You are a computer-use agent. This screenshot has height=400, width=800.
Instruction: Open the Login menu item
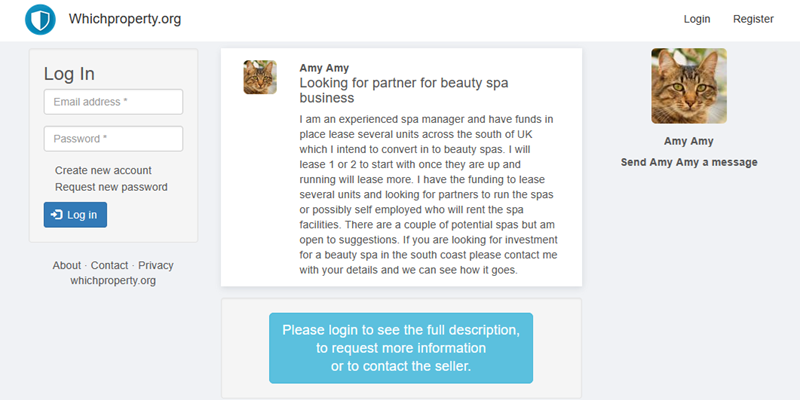tap(697, 19)
